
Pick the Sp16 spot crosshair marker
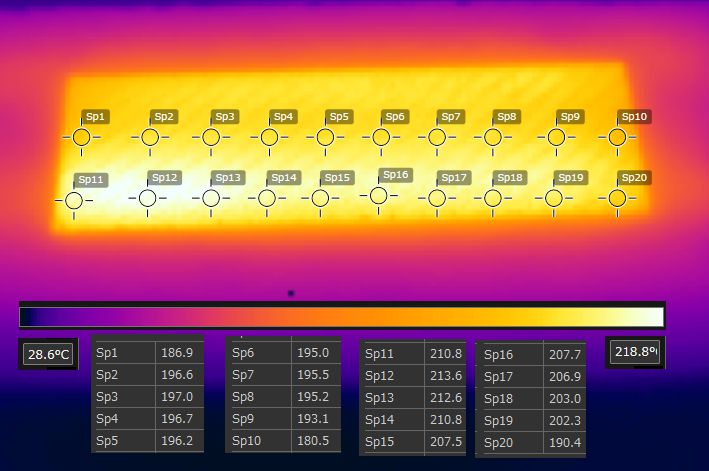tap(378, 195)
